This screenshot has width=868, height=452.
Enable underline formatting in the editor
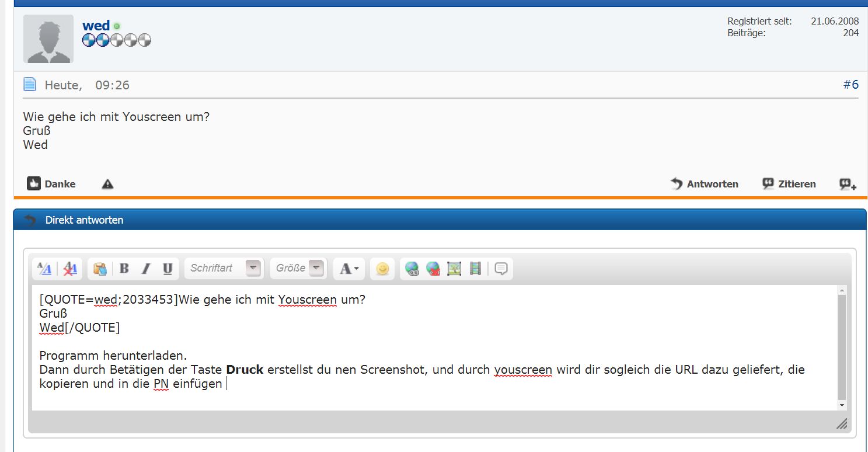168,269
